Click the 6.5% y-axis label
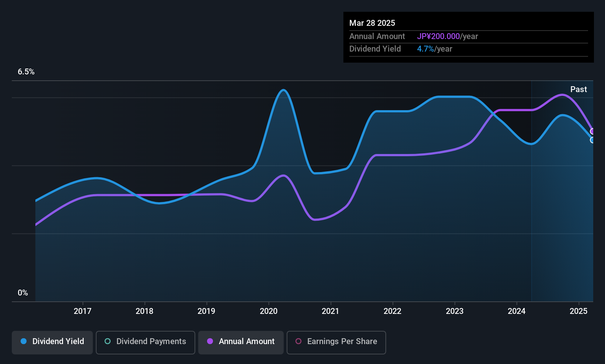Viewport: 605px width, 364px height. (26, 72)
